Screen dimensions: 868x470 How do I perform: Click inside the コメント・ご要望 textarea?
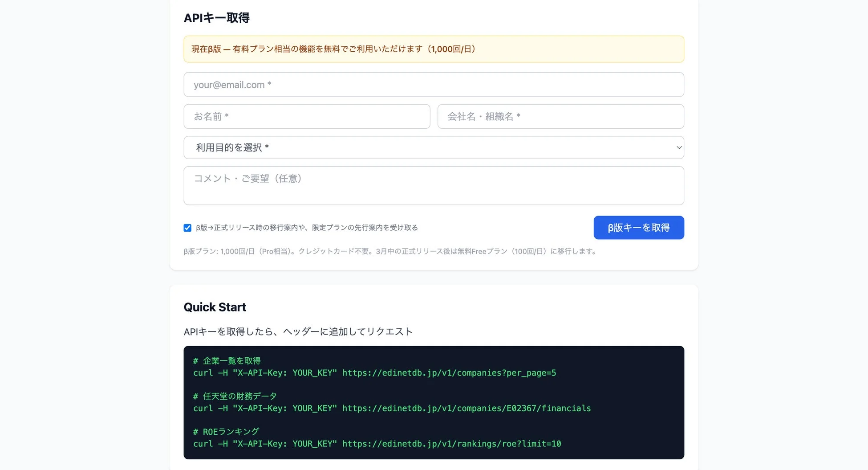coord(434,185)
